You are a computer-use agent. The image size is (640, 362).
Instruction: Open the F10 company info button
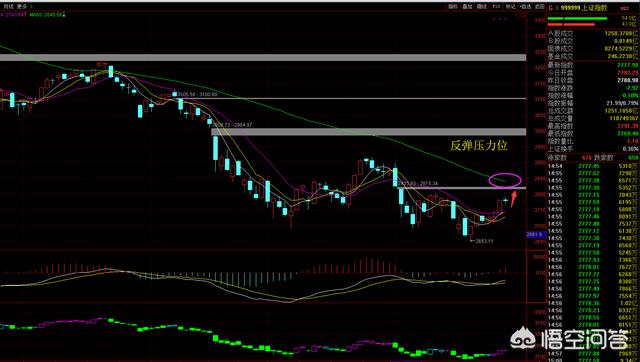pos(496,7)
